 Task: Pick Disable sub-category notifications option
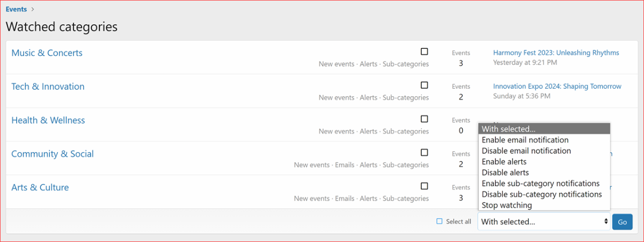[541, 194]
